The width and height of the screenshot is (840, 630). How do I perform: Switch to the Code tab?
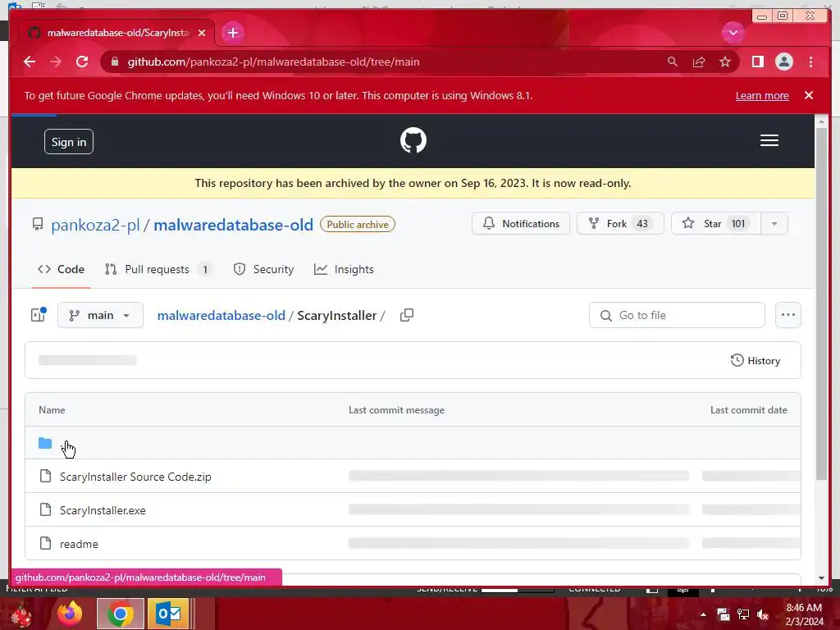[61, 269]
